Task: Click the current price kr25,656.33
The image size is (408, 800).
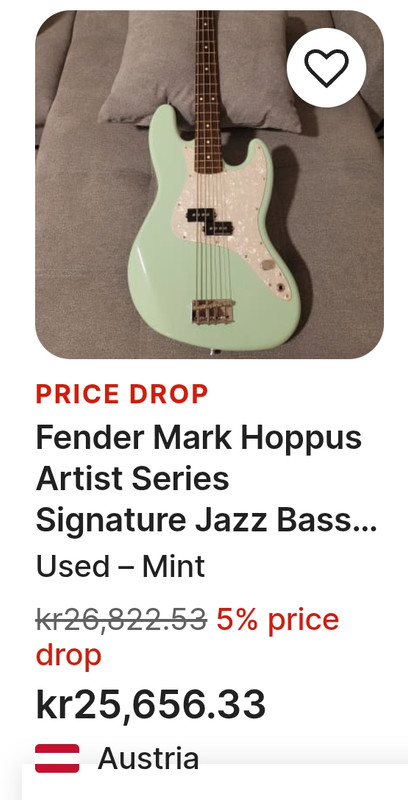Action: [x=150, y=704]
